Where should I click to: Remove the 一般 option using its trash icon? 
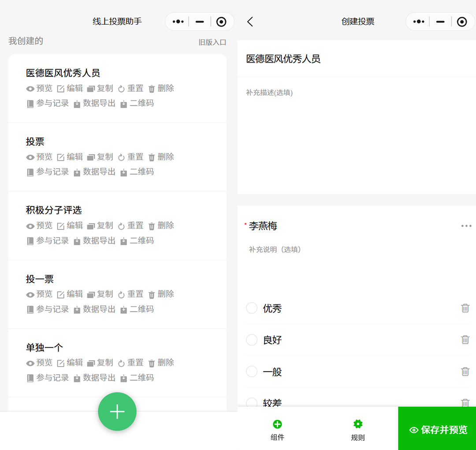(x=465, y=371)
